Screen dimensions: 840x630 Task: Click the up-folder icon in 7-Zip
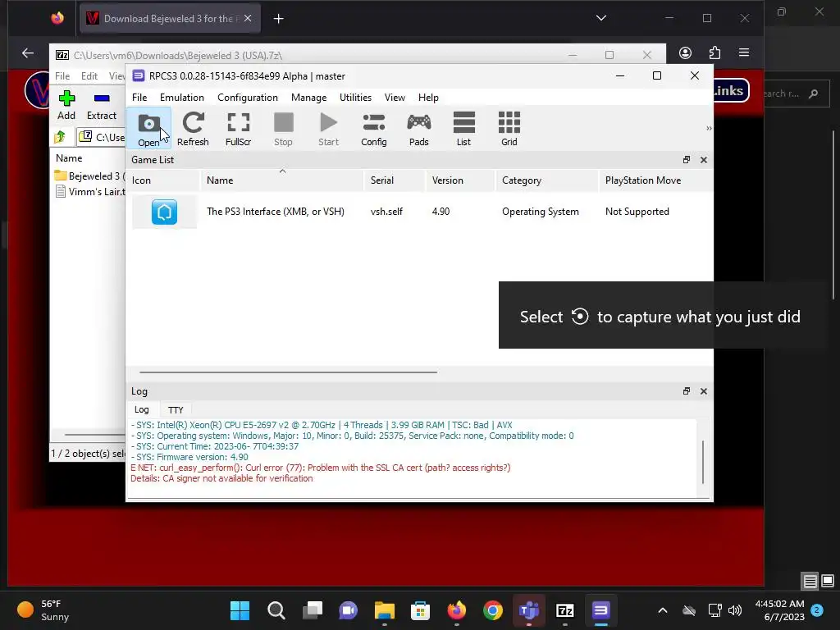60,137
